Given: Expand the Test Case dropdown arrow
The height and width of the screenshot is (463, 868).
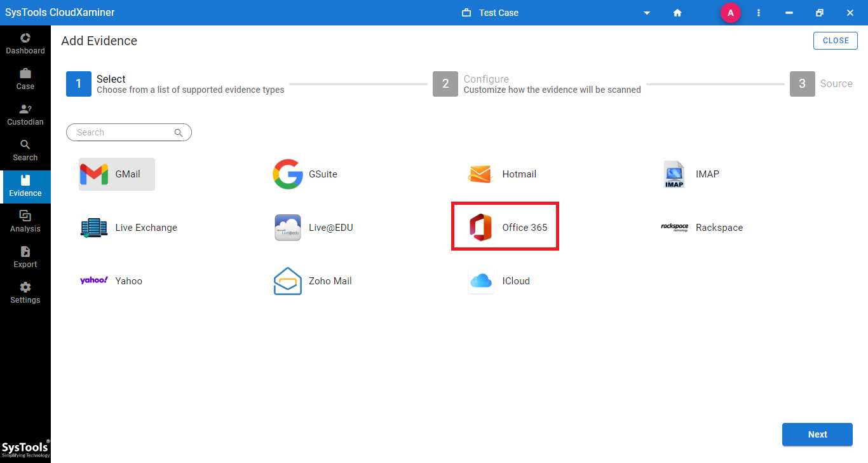Looking at the screenshot, I should (x=647, y=13).
